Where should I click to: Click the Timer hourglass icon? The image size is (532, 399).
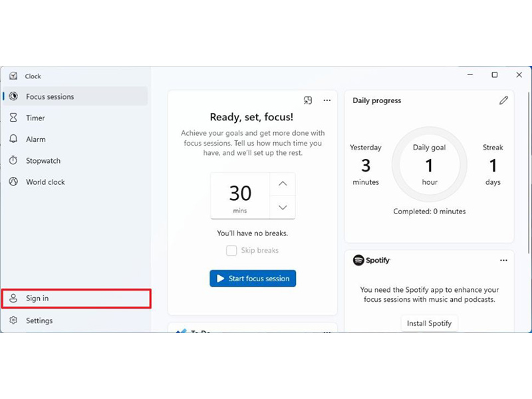coord(13,118)
